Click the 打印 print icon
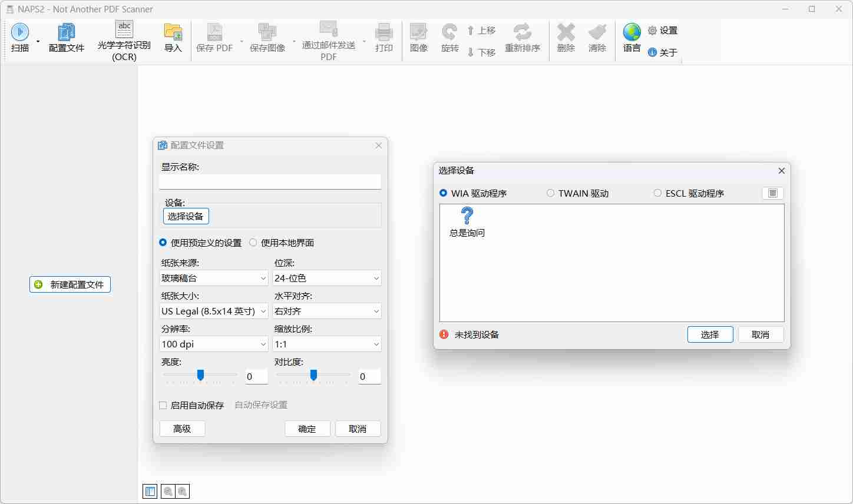The width and height of the screenshot is (853, 504). (x=383, y=38)
